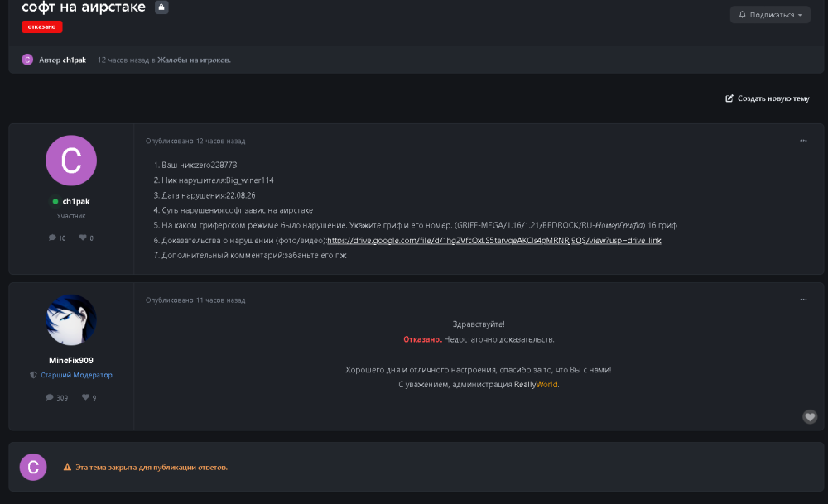Click the MineFix909 username
Image resolution: width=828 pixels, height=504 pixels.
(x=70, y=361)
